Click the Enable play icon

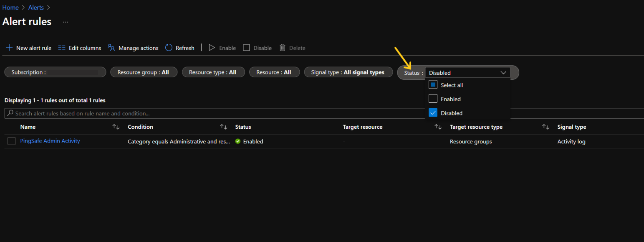[212, 48]
